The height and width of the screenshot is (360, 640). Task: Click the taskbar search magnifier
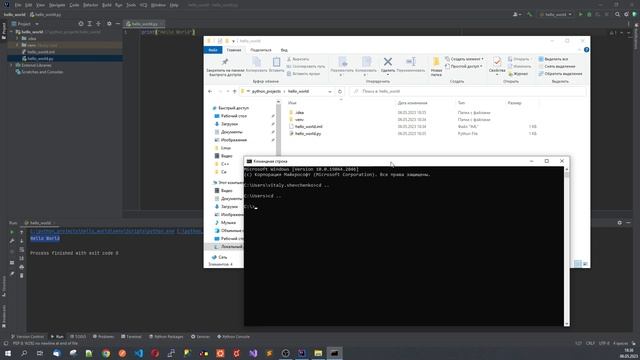(24, 353)
